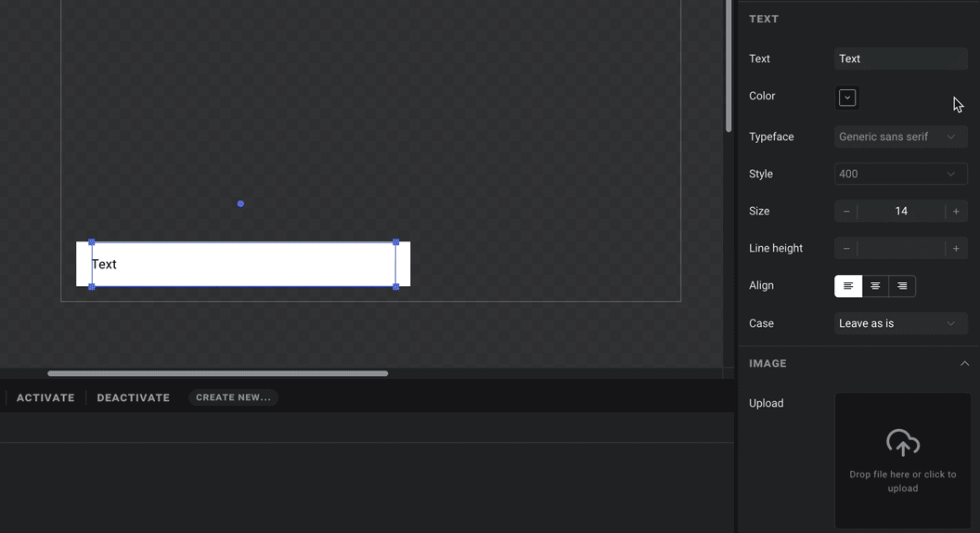The height and width of the screenshot is (533, 980).
Task: Click the vertical canvas scrollbar
Action: click(x=729, y=66)
